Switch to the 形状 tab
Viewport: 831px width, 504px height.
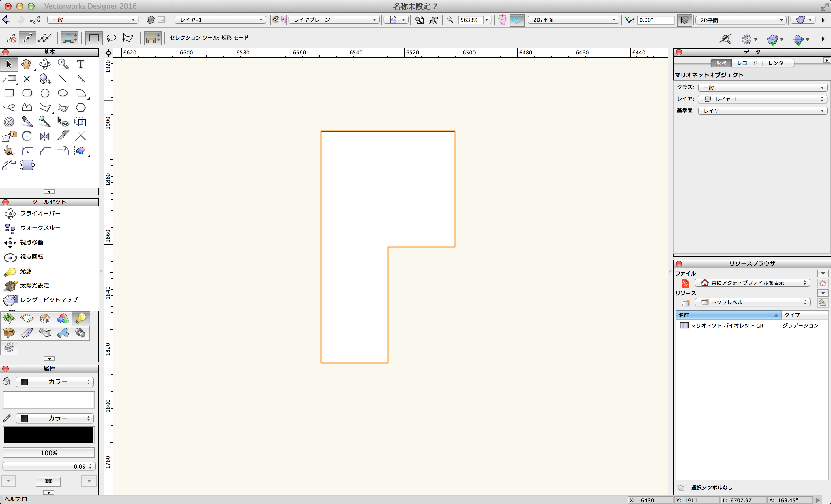[721, 63]
